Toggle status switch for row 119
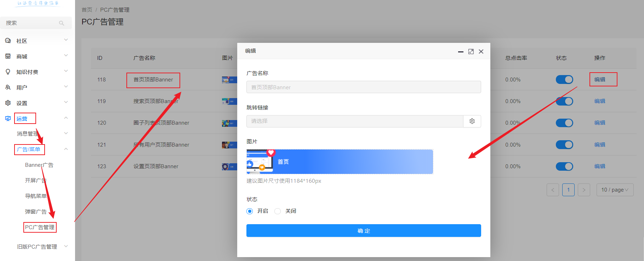 [x=564, y=101]
